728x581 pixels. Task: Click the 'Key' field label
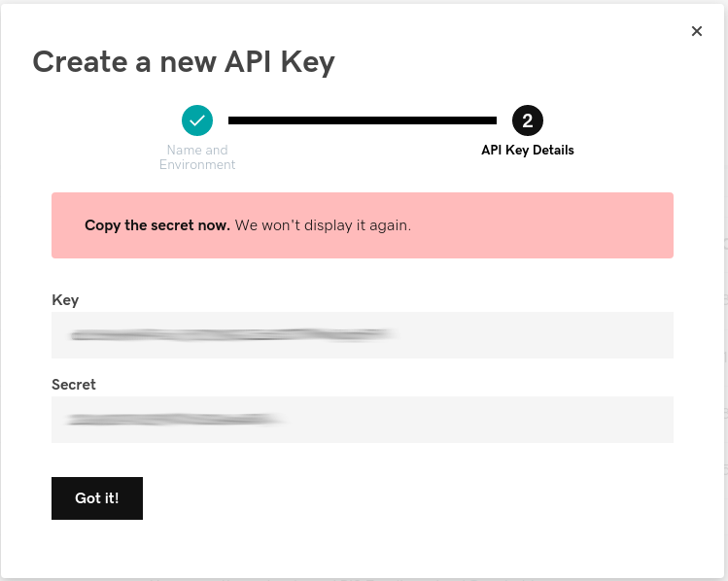(x=65, y=300)
